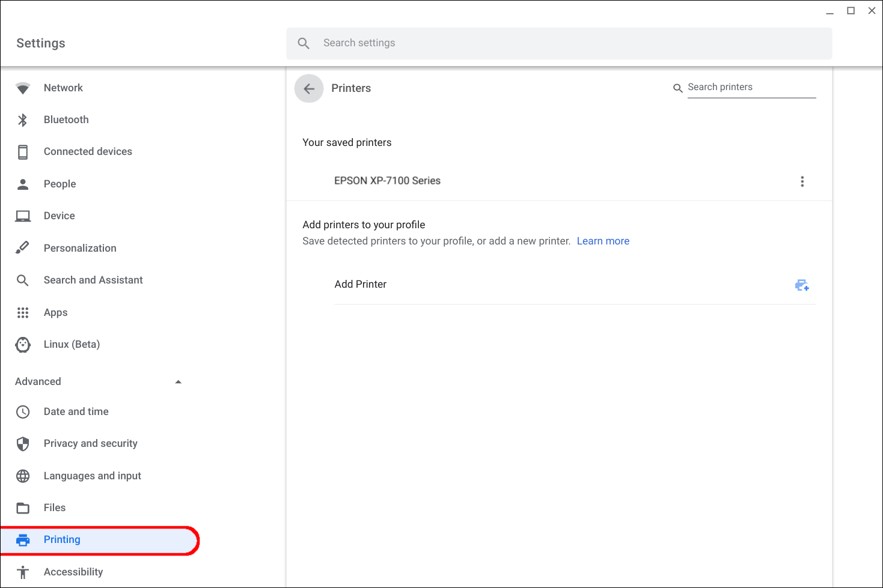Click the Settings title text
883x588 pixels.
[41, 43]
